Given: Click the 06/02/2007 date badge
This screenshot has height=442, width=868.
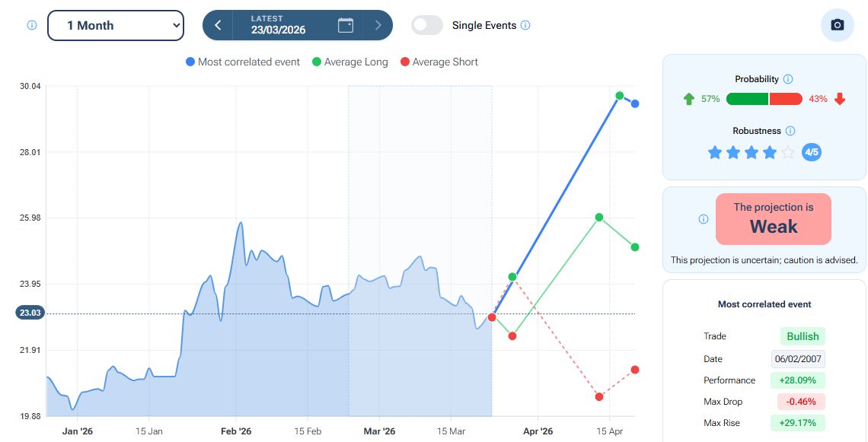Looking at the screenshot, I should click(798, 359).
